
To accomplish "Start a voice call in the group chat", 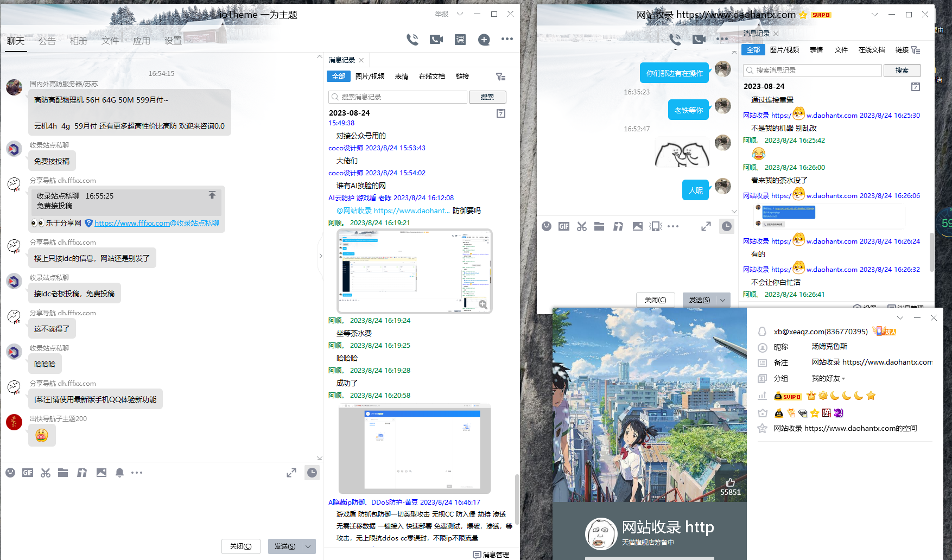I will point(412,39).
